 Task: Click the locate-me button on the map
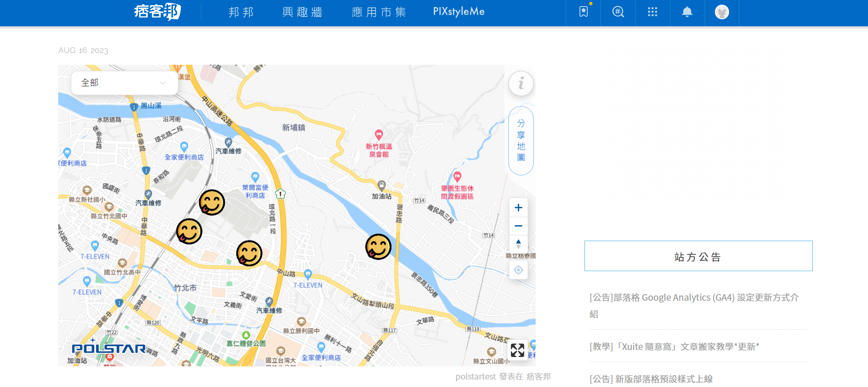click(519, 270)
